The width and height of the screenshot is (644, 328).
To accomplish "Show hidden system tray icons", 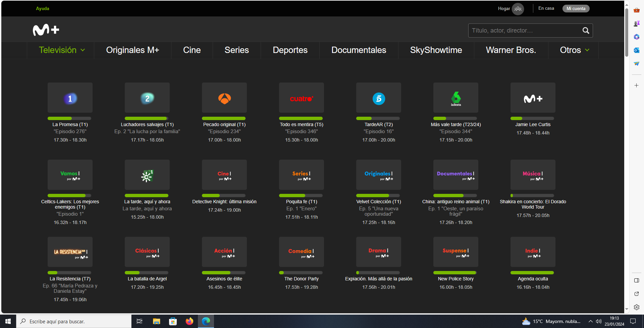I will (590, 321).
